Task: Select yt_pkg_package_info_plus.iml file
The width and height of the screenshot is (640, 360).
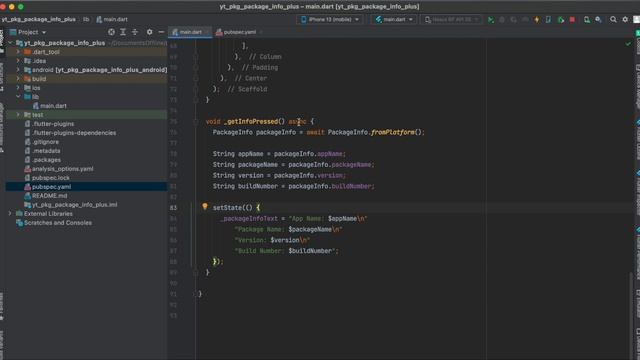Action: coord(74,204)
